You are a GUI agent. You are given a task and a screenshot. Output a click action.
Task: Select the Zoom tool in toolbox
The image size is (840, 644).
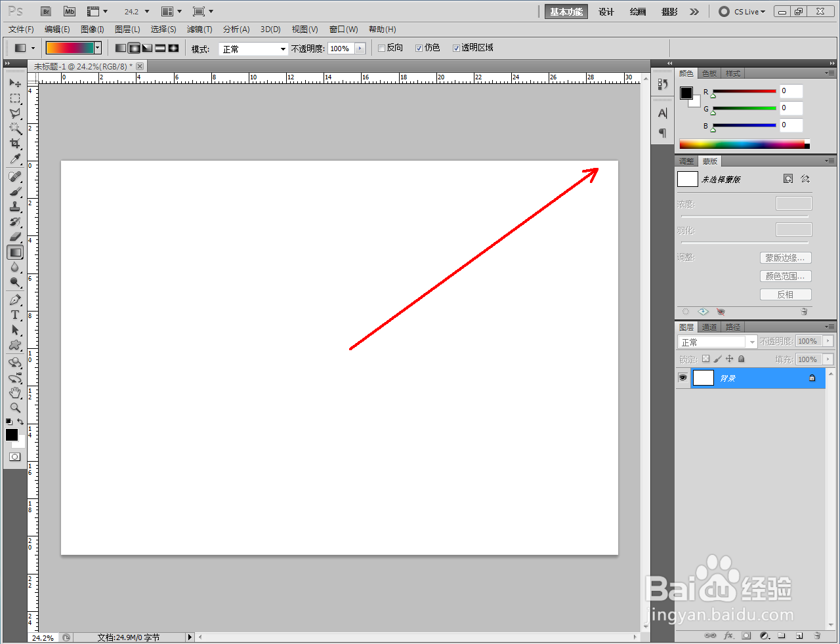tap(15, 408)
